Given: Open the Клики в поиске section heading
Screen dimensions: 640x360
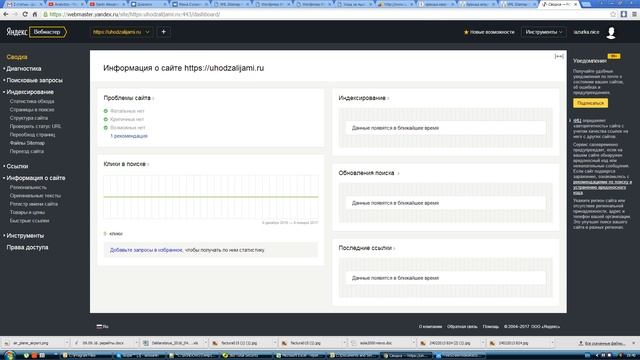Looking at the screenshot, I should 124,164.
